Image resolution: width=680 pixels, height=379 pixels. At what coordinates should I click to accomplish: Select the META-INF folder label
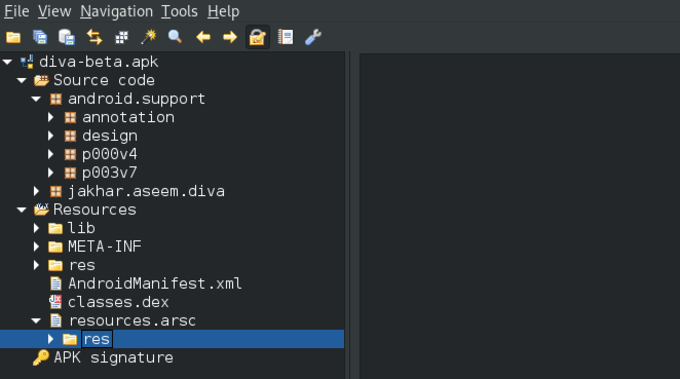pyautogui.click(x=105, y=247)
